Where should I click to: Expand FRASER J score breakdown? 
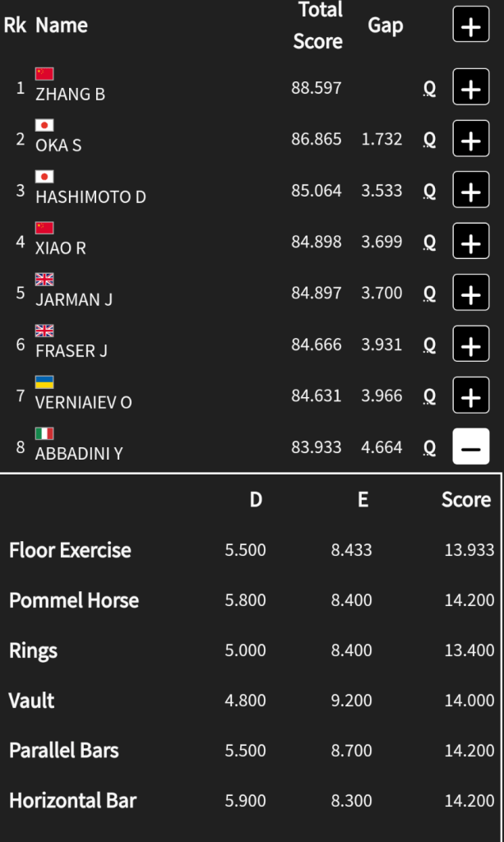click(470, 345)
